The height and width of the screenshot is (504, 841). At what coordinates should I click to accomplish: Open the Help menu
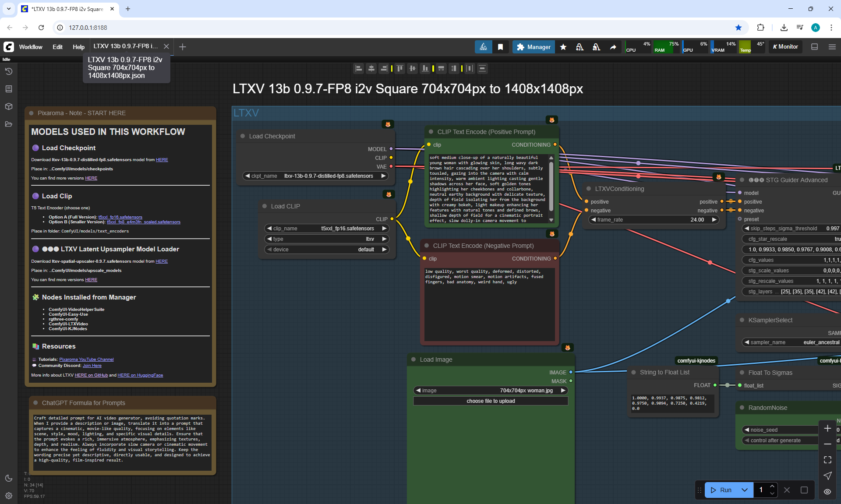click(x=78, y=47)
